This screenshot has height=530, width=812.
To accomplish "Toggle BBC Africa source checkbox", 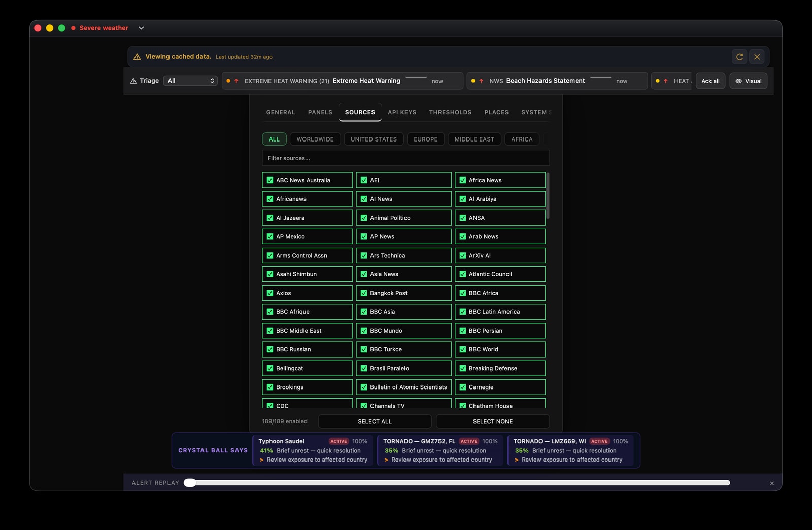I will click(x=463, y=293).
